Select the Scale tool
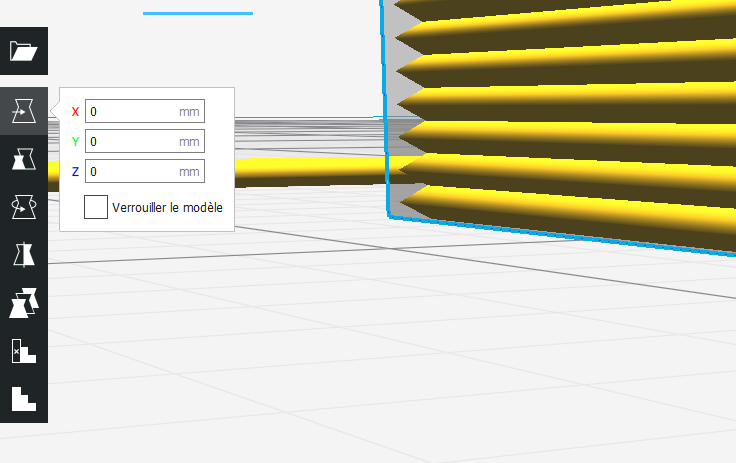Viewport: 736px width, 463px height. [x=23, y=159]
